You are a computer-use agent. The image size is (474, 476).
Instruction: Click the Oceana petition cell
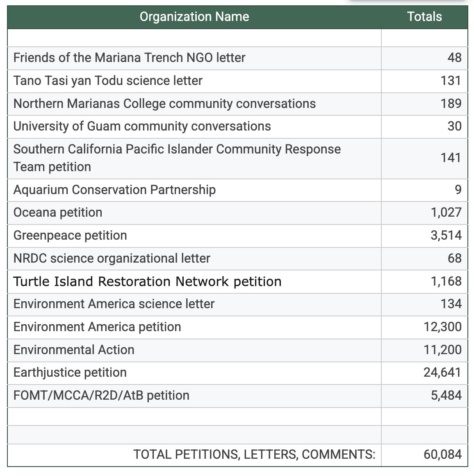pyautogui.click(x=58, y=213)
